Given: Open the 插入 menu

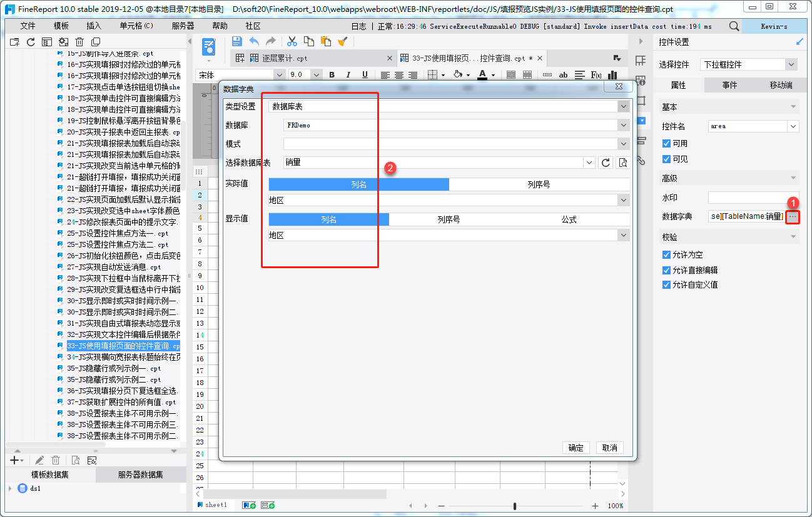Looking at the screenshot, I should click(x=94, y=26).
